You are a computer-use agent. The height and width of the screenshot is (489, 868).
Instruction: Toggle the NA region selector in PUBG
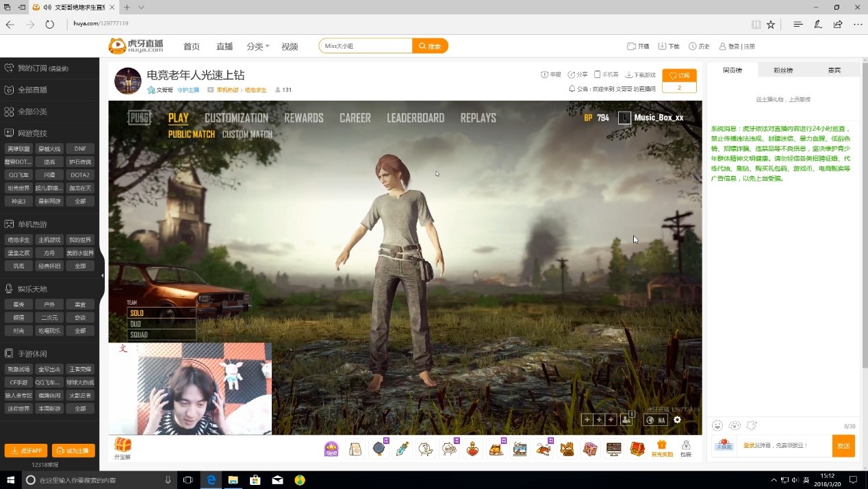[656, 420]
